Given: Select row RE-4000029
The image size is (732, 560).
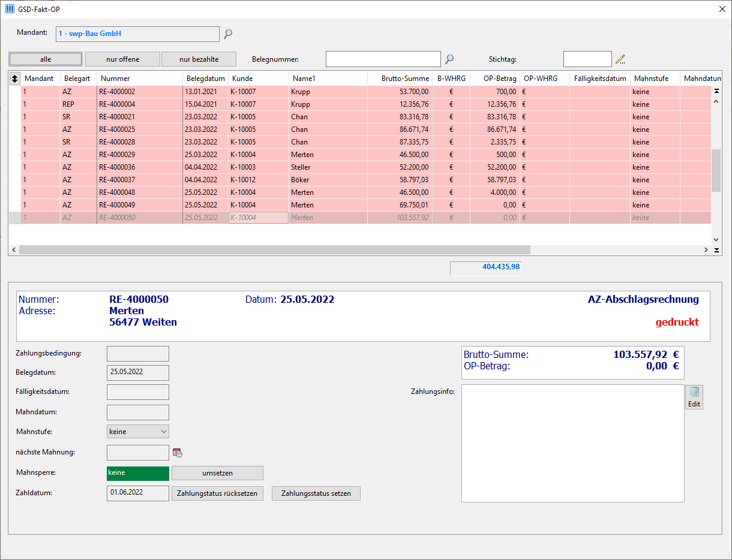Looking at the screenshot, I should 366,155.
